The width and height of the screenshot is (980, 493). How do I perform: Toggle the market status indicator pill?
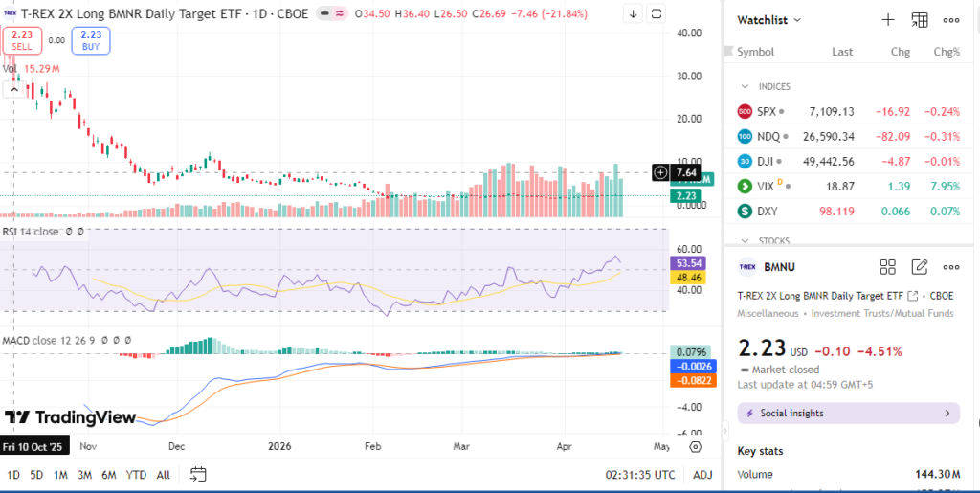click(331, 14)
